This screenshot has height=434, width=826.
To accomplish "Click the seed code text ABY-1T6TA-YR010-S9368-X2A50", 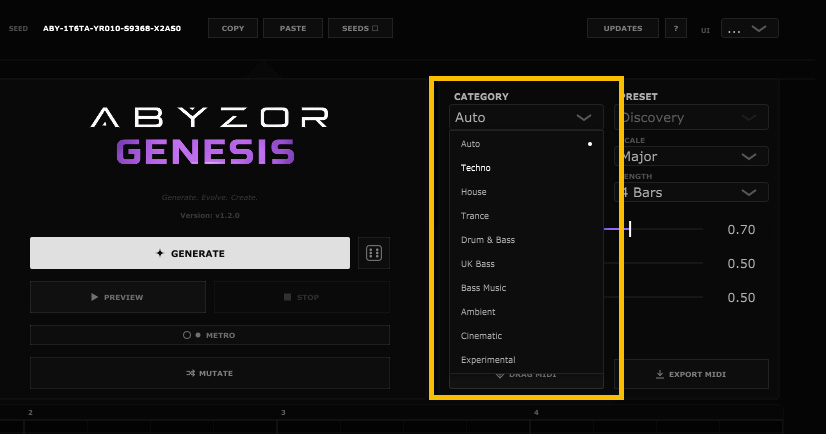I will [x=112, y=28].
